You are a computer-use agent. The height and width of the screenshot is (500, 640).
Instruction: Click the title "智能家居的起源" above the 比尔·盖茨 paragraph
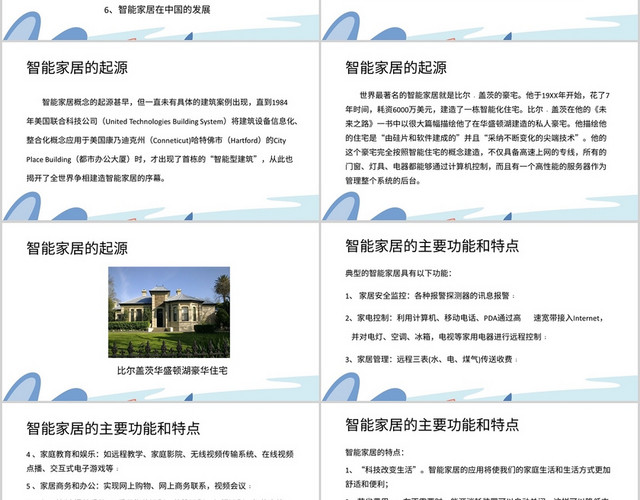396,67
